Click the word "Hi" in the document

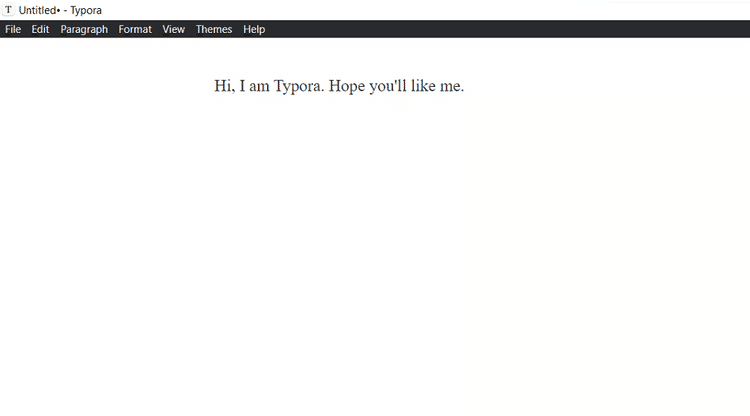pos(223,86)
